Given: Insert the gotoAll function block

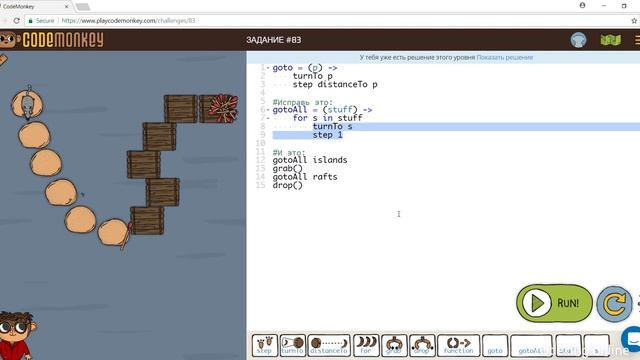Looking at the screenshot, I should pos(531,345).
